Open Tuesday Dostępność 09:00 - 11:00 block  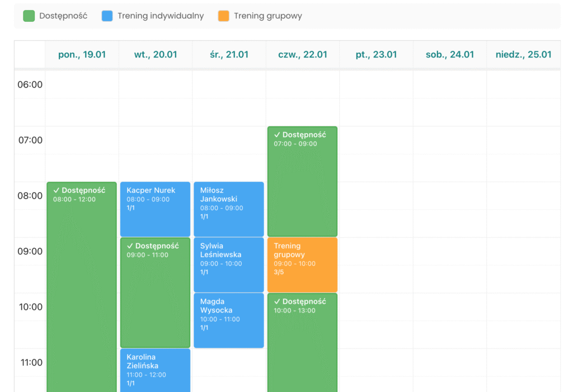(156, 292)
